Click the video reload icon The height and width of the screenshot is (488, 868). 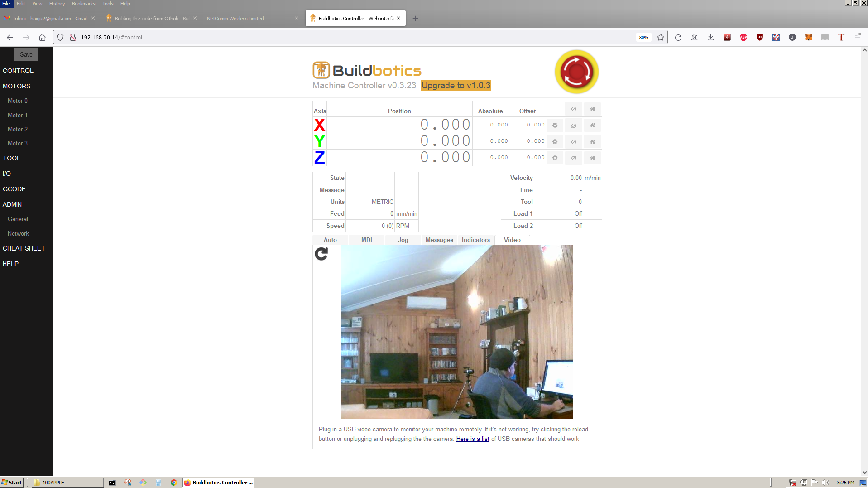(x=321, y=254)
